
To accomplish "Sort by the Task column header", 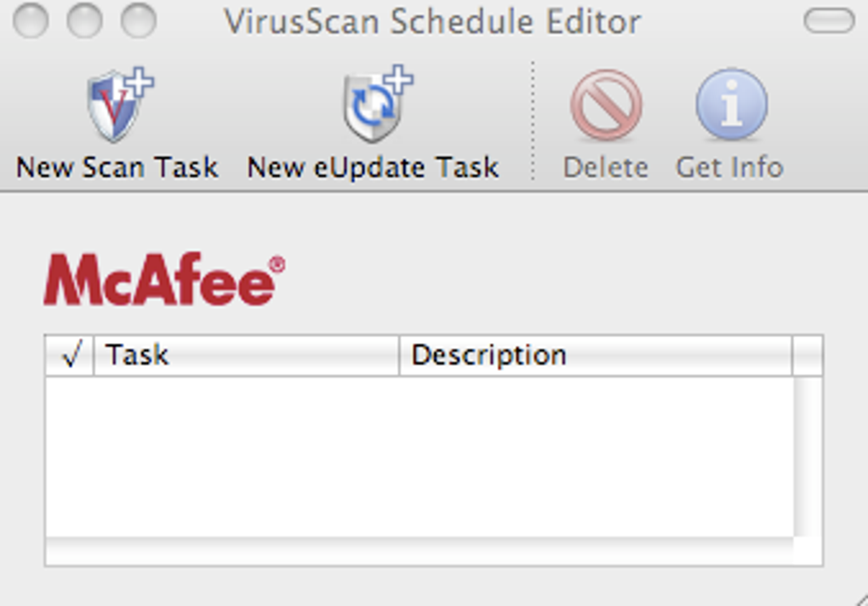I will click(x=245, y=356).
